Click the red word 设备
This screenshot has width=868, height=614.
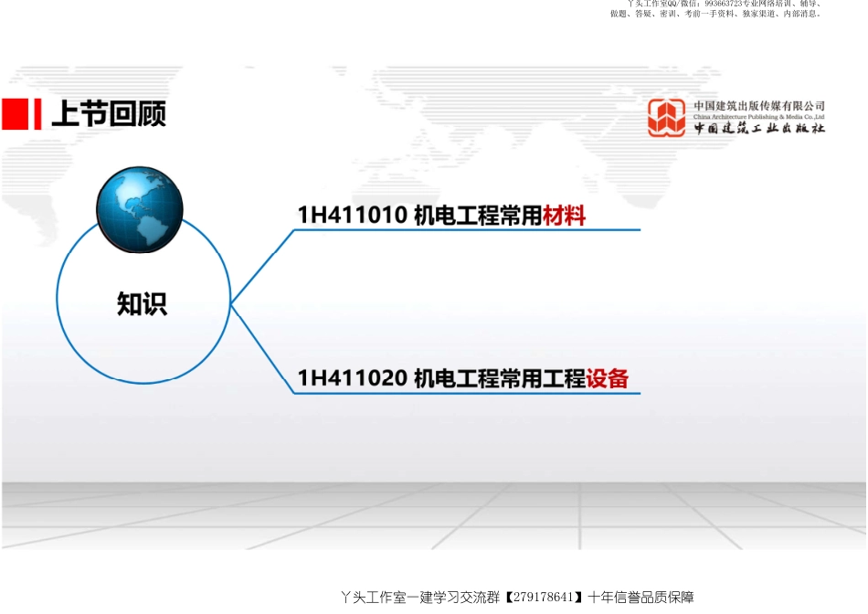(x=608, y=378)
